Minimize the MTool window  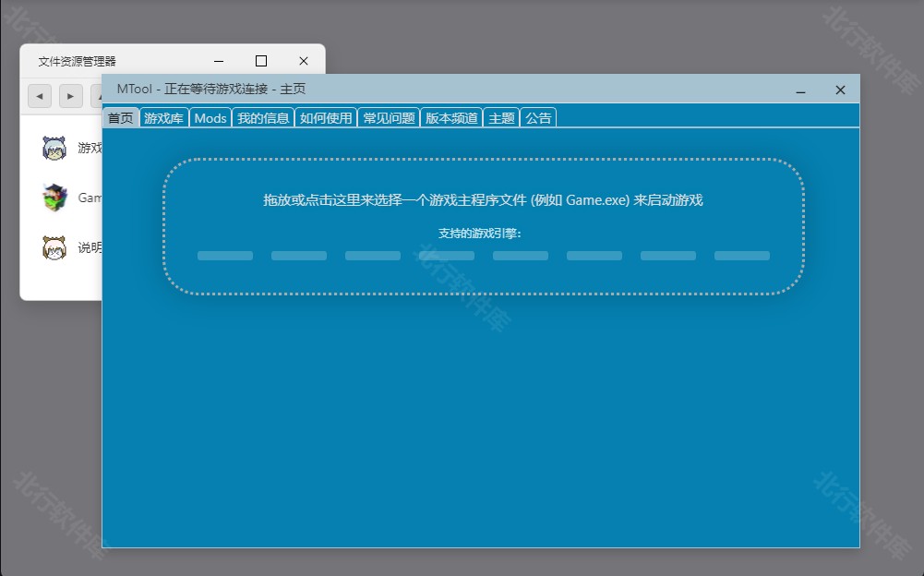tap(800, 90)
